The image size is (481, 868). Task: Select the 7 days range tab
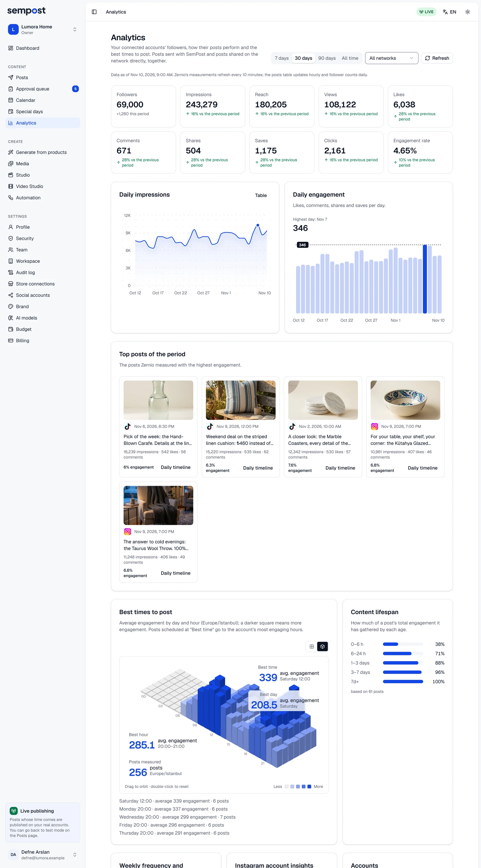281,58
